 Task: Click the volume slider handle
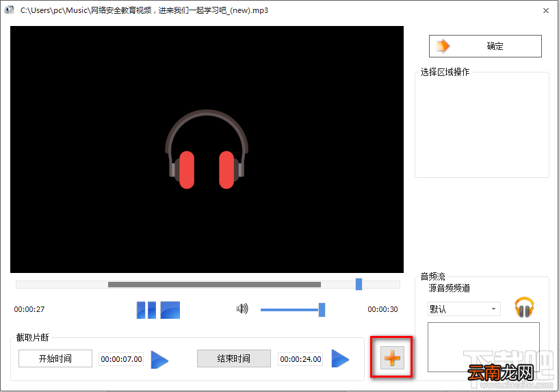pos(322,310)
